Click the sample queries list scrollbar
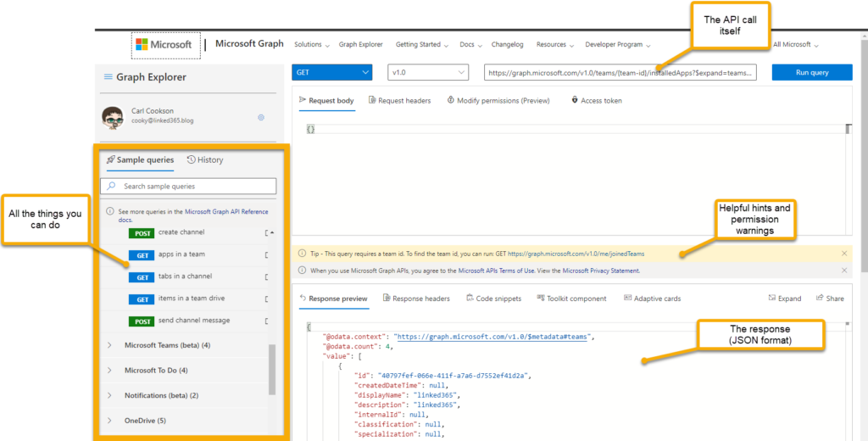Screen dimensions: 868x441 (x=272, y=369)
